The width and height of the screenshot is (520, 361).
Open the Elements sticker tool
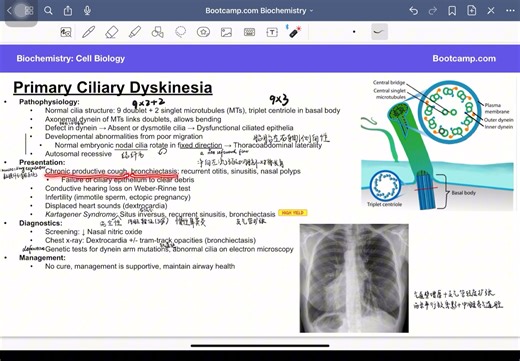click(x=203, y=32)
